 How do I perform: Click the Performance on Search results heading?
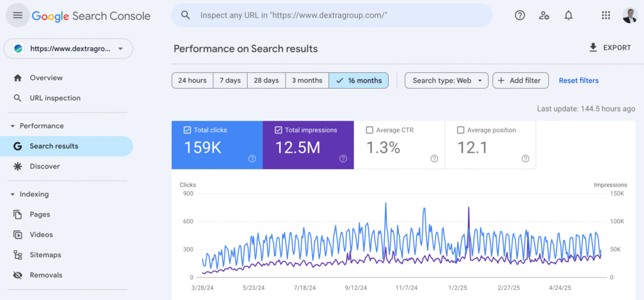[246, 48]
